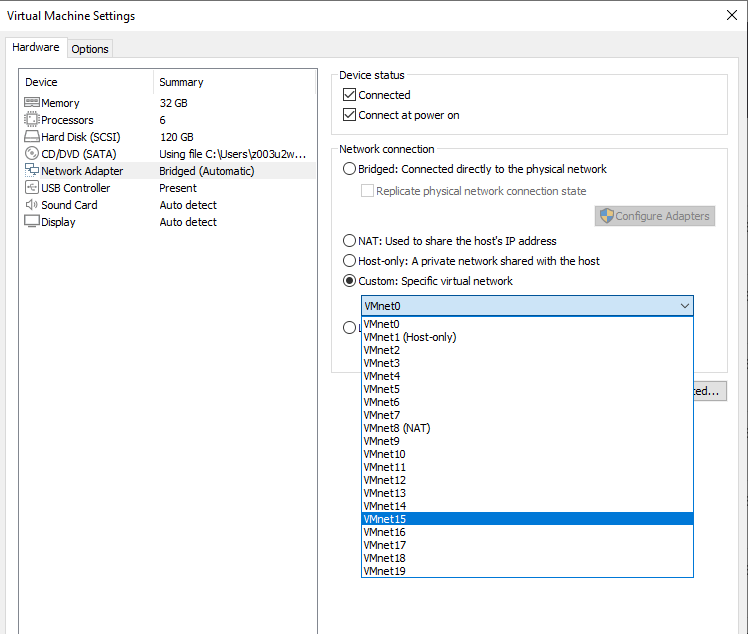Choose VMnet8 (NAT) from the list
The image size is (748, 634).
(x=397, y=428)
